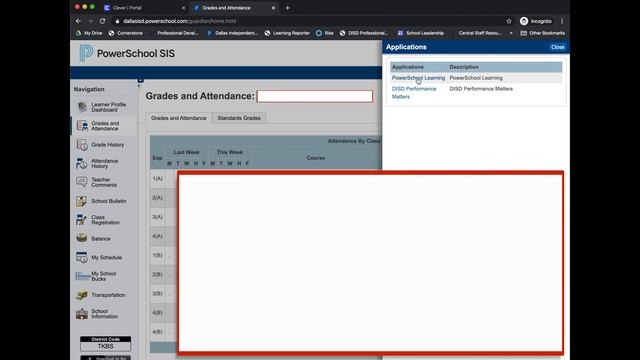The image size is (640, 360).
Task: Open School Information icon
Action: tap(82, 313)
